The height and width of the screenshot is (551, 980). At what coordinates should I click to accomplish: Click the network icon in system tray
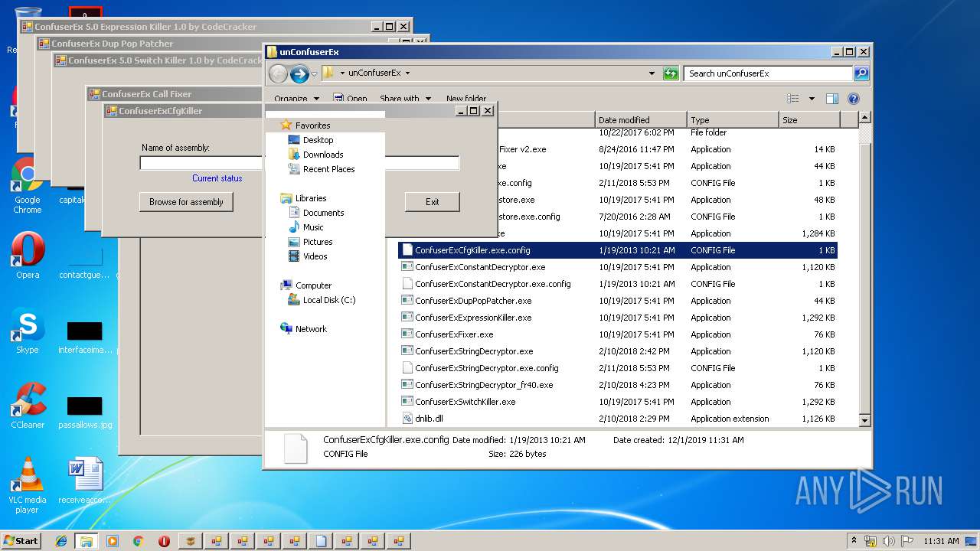[871, 541]
